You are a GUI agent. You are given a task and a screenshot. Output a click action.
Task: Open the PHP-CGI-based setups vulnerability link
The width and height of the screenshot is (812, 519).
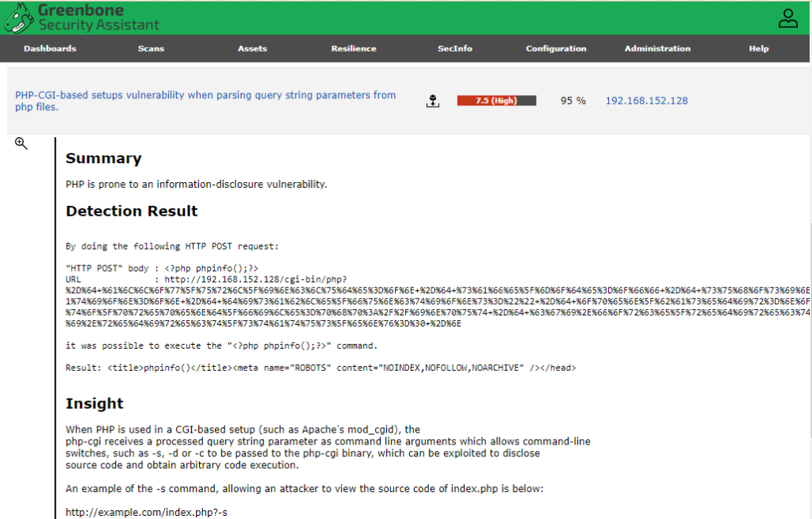205,101
